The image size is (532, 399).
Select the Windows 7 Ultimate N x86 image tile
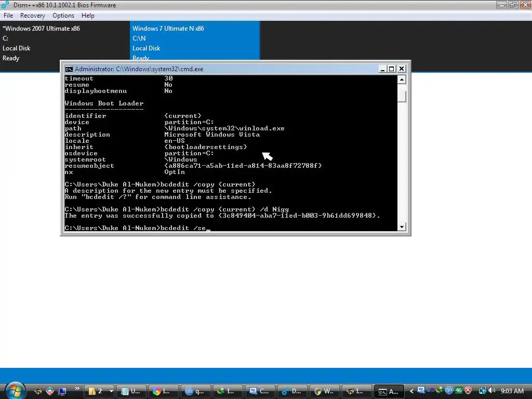pos(195,41)
